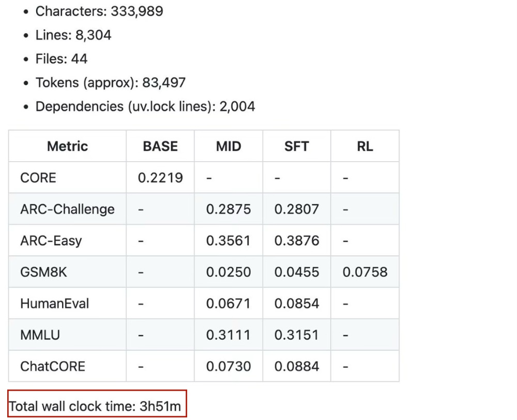Click the MID column header

[x=229, y=146]
